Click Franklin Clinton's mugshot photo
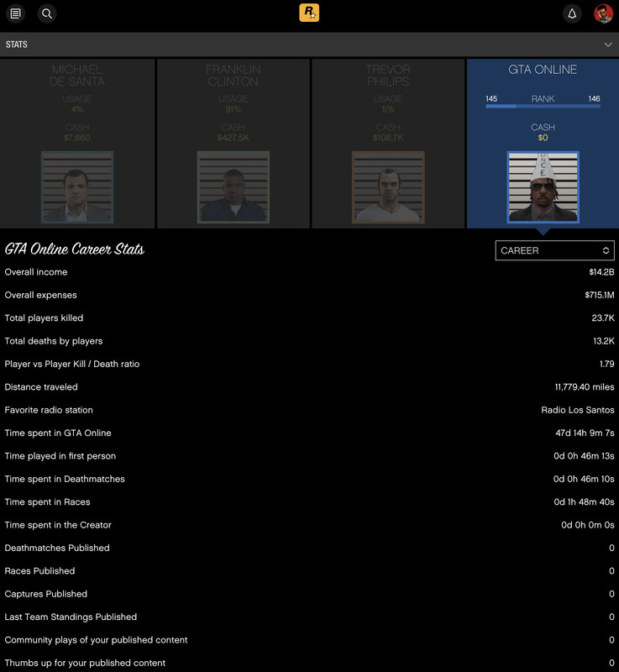 pyautogui.click(x=233, y=186)
